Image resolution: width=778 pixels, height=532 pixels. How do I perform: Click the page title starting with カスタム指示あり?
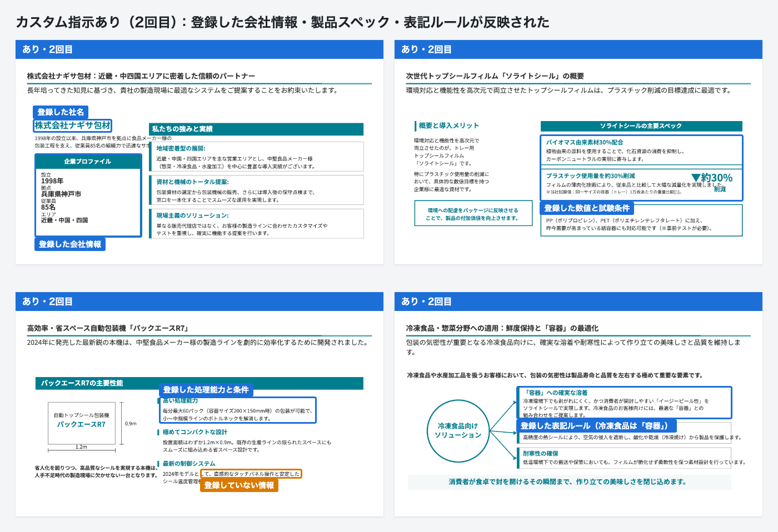coord(282,22)
